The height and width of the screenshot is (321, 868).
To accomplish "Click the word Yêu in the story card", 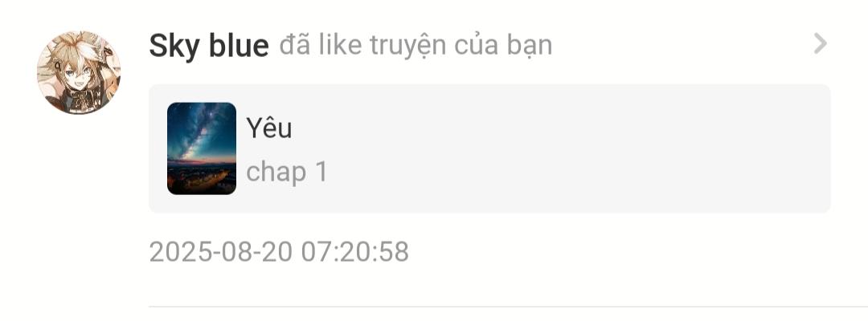I will click(269, 128).
